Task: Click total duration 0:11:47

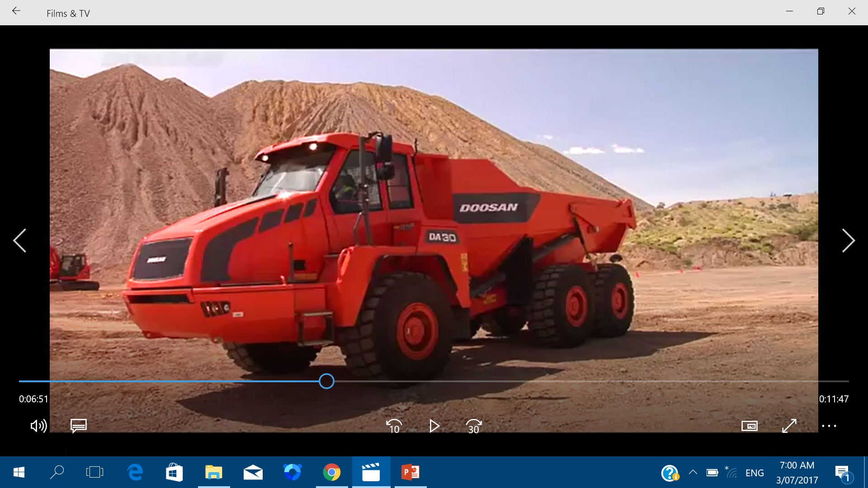Action: tap(834, 399)
